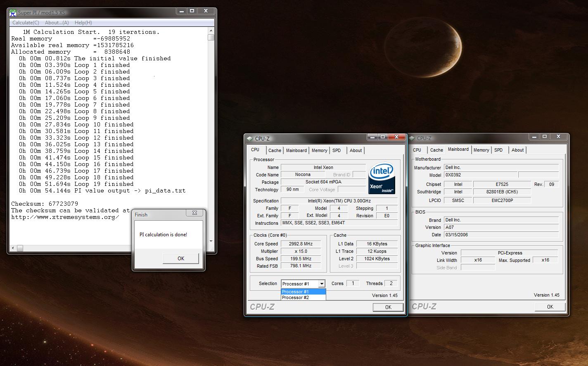
Task: Click the CPU-Z title bar icon in left window
Action: point(249,138)
